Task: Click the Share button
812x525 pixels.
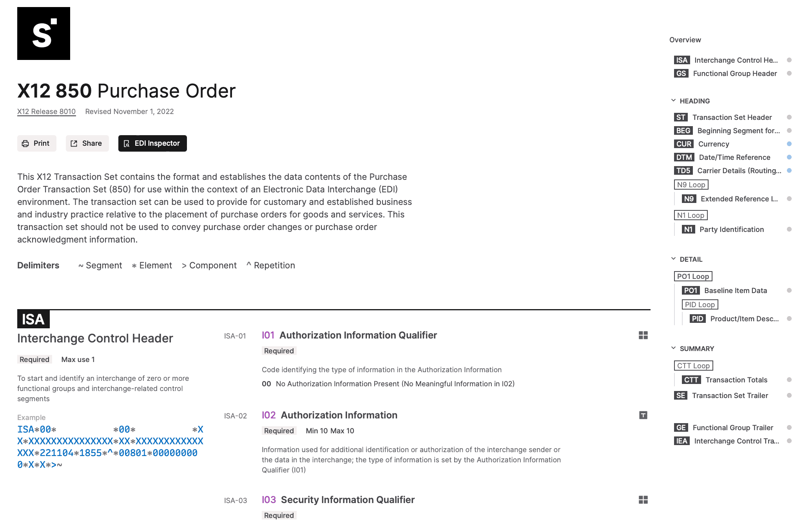Action: [87, 143]
